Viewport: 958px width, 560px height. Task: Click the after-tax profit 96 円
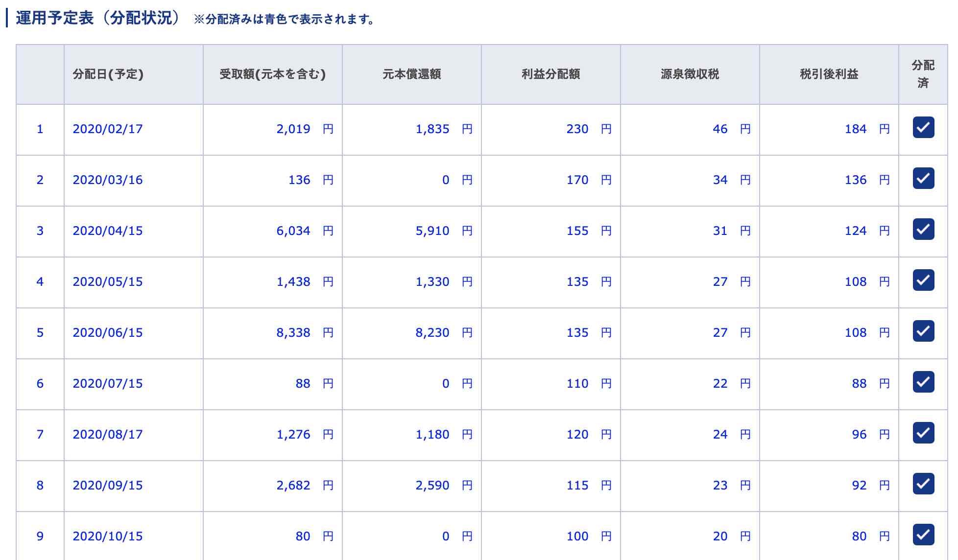pos(871,434)
